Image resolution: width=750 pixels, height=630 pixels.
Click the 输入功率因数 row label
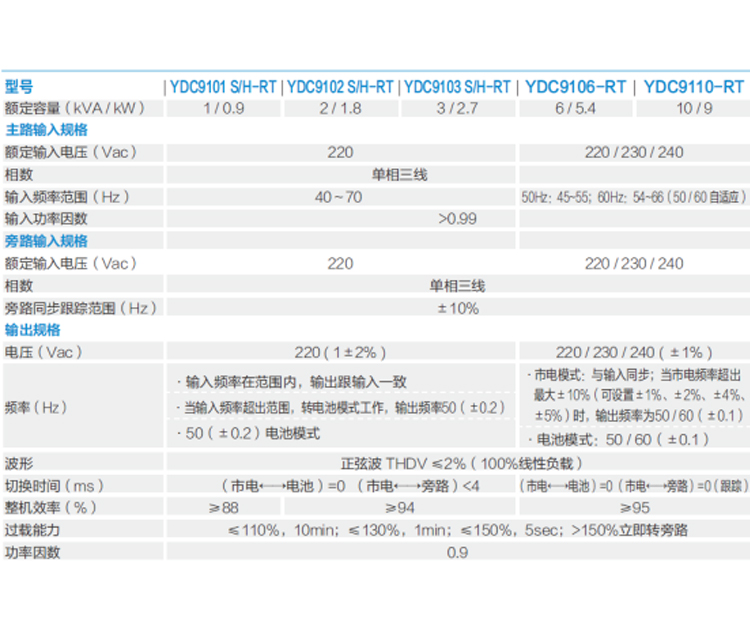[46, 219]
